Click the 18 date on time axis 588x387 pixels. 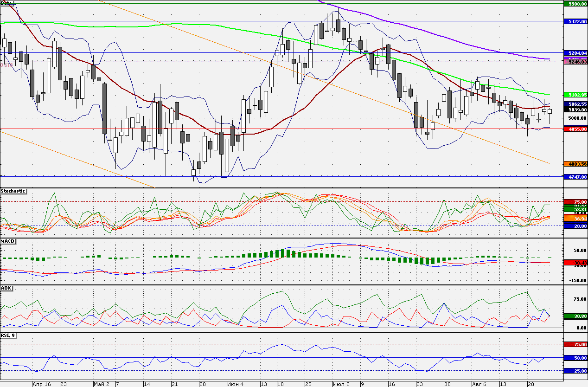point(280,384)
